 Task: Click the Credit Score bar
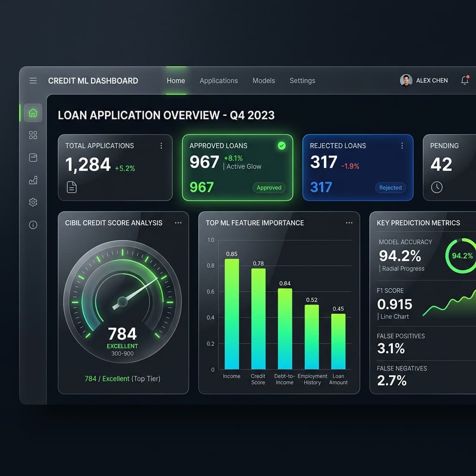coord(258,319)
